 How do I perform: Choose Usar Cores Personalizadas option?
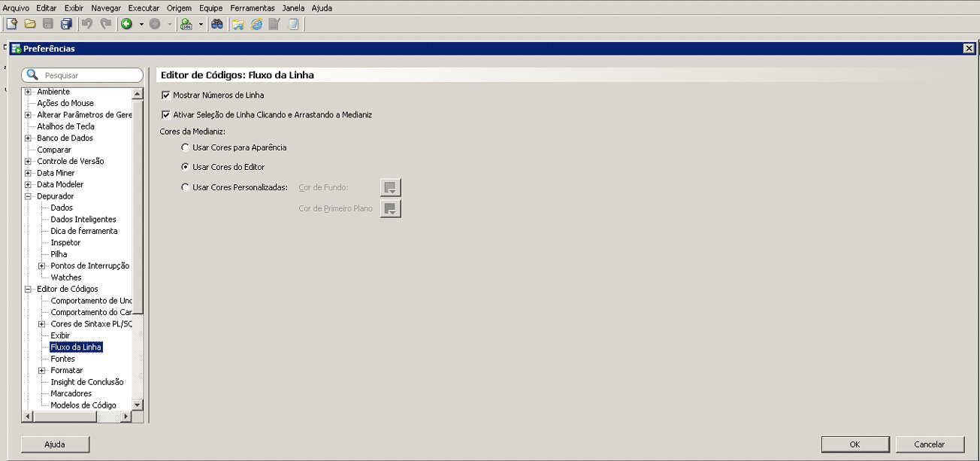pyautogui.click(x=185, y=187)
